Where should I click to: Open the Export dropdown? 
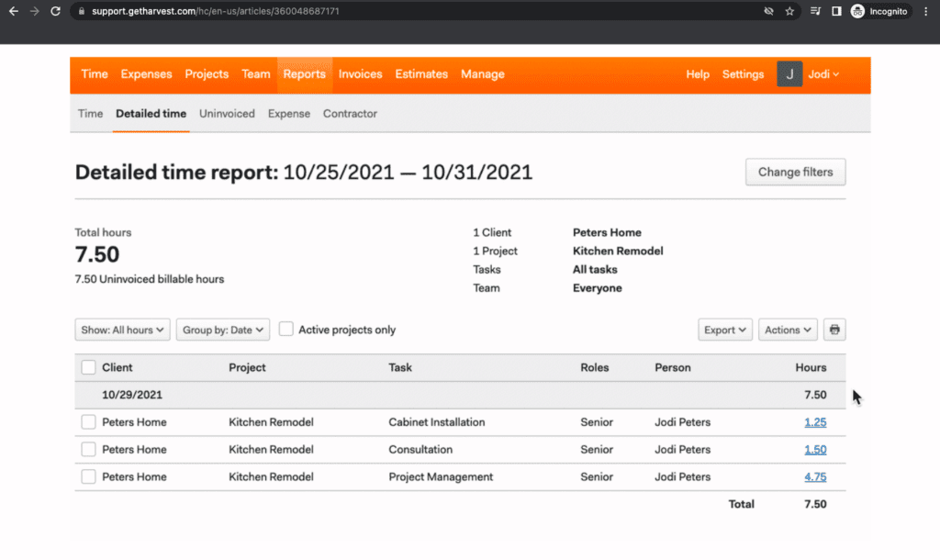click(725, 330)
